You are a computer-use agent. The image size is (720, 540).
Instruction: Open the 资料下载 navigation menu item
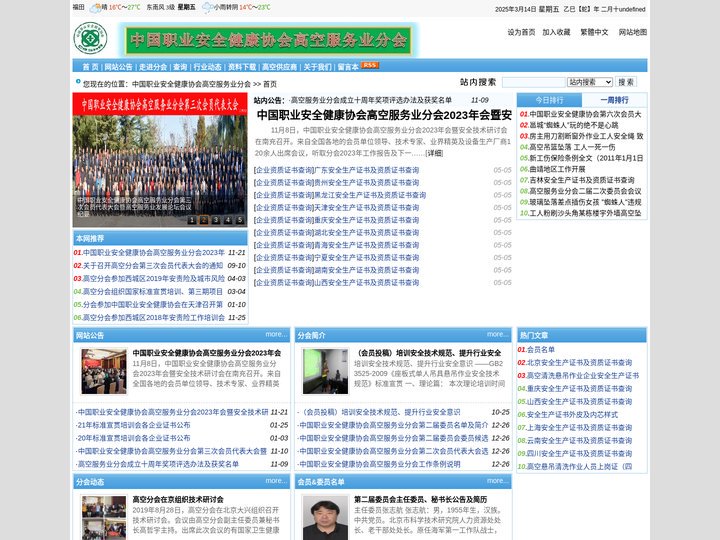(242, 67)
